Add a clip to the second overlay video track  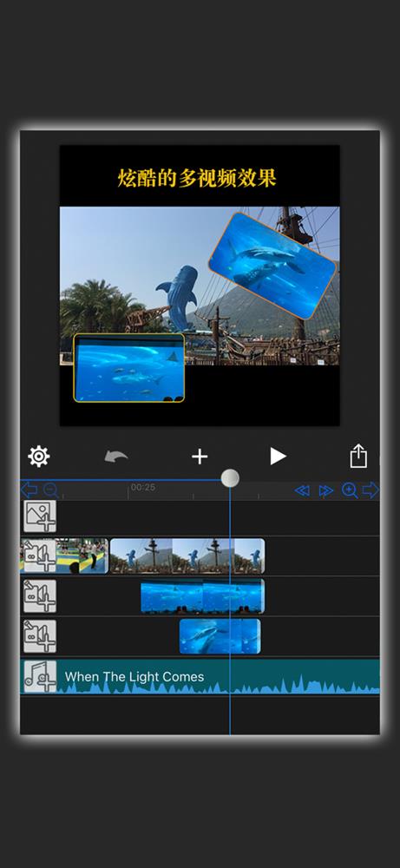click(x=39, y=596)
